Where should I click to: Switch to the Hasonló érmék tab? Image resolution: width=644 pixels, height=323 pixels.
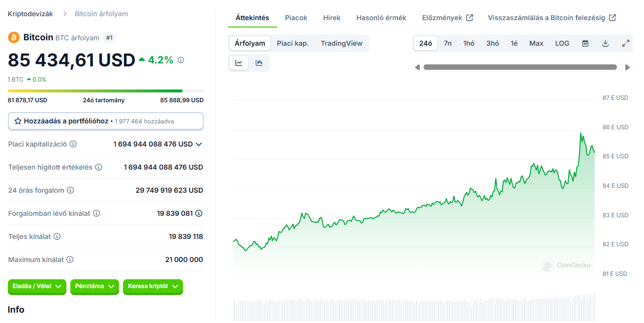(381, 18)
